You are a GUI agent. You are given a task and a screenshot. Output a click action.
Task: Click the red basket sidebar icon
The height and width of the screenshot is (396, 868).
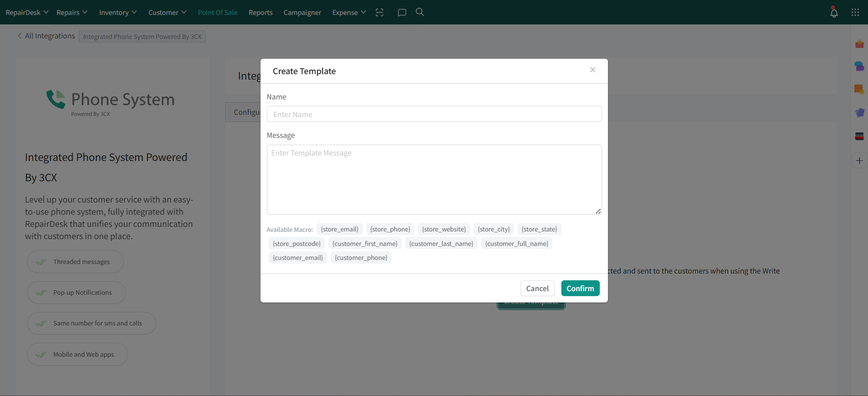click(x=859, y=44)
